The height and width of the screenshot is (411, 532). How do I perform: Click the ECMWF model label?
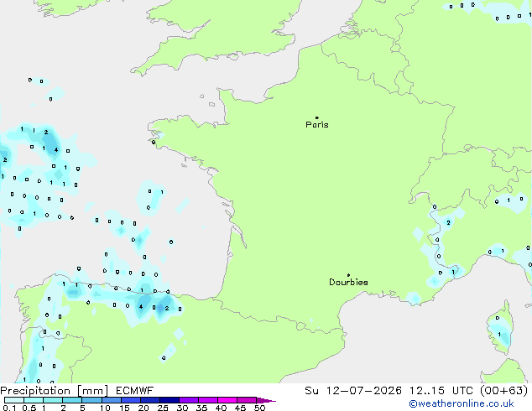click(135, 391)
